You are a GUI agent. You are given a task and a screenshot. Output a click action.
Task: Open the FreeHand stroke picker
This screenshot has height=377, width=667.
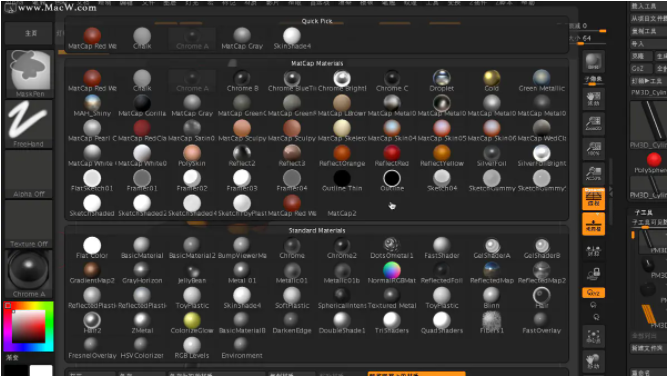click(x=29, y=124)
